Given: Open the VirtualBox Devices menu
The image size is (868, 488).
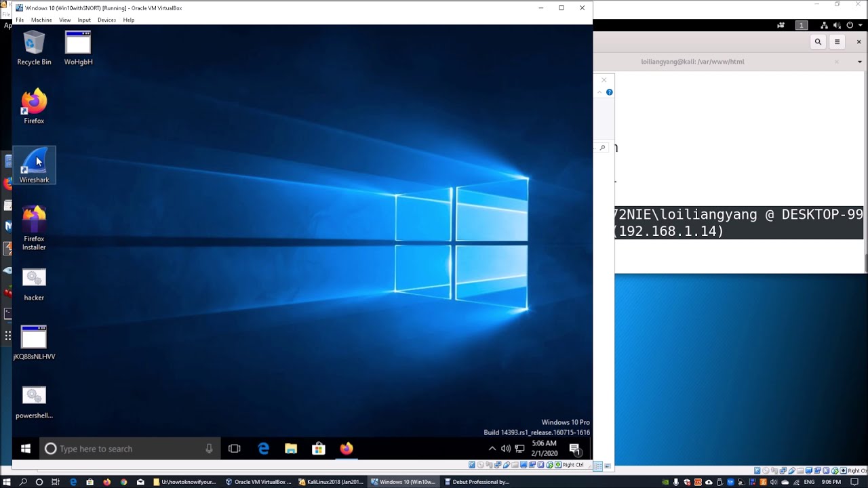Looking at the screenshot, I should pos(106,20).
